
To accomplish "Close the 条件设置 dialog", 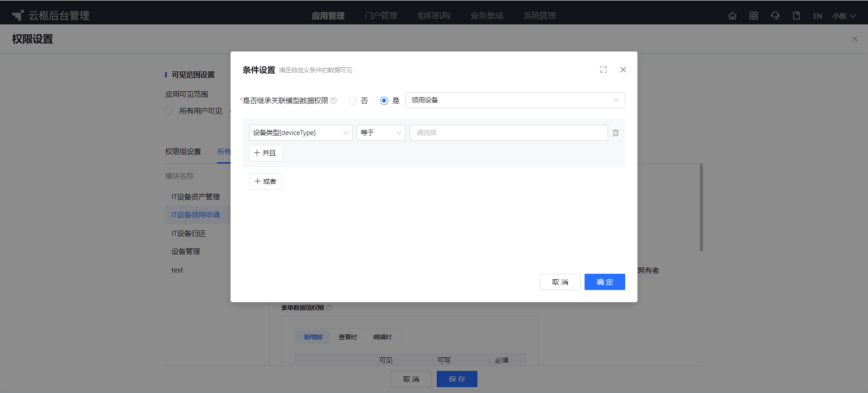I will pyautogui.click(x=623, y=70).
